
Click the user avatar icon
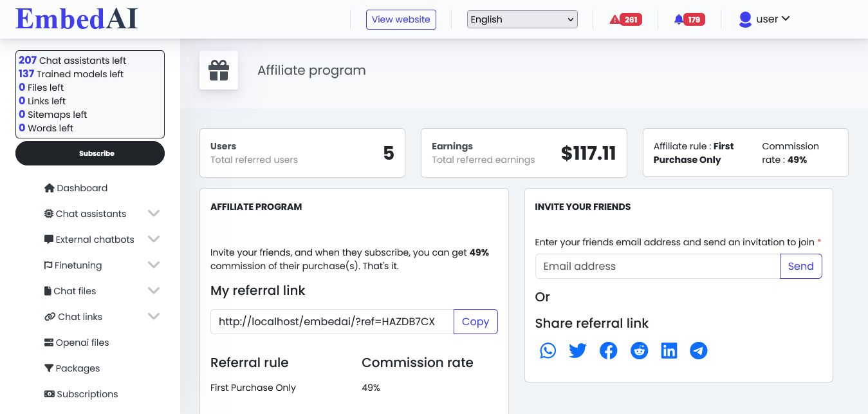(745, 19)
